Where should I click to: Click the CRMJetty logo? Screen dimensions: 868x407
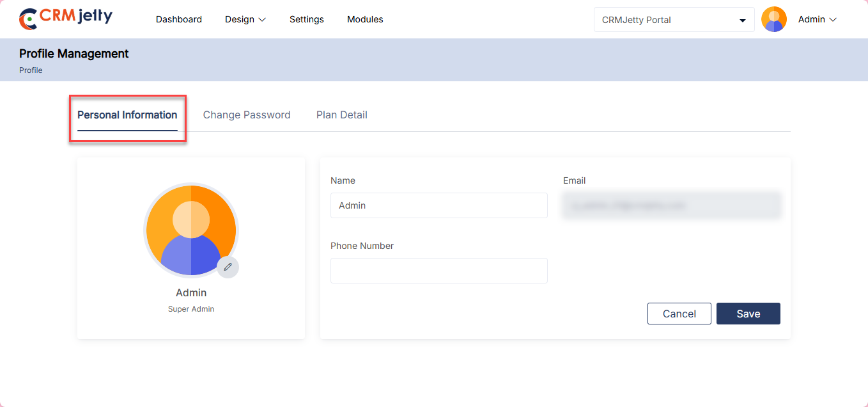coord(65,19)
